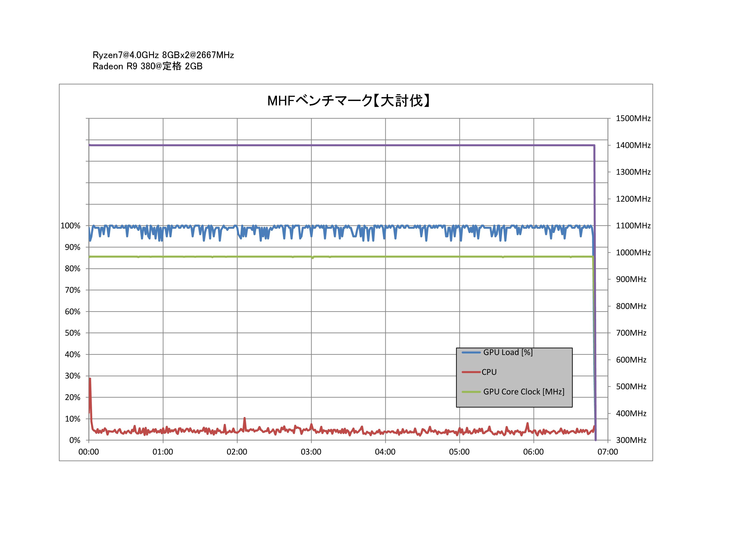The width and height of the screenshot is (756, 534).
Task: Click the Ryzen7@4.0GHz spec text line
Action: point(163,55)
